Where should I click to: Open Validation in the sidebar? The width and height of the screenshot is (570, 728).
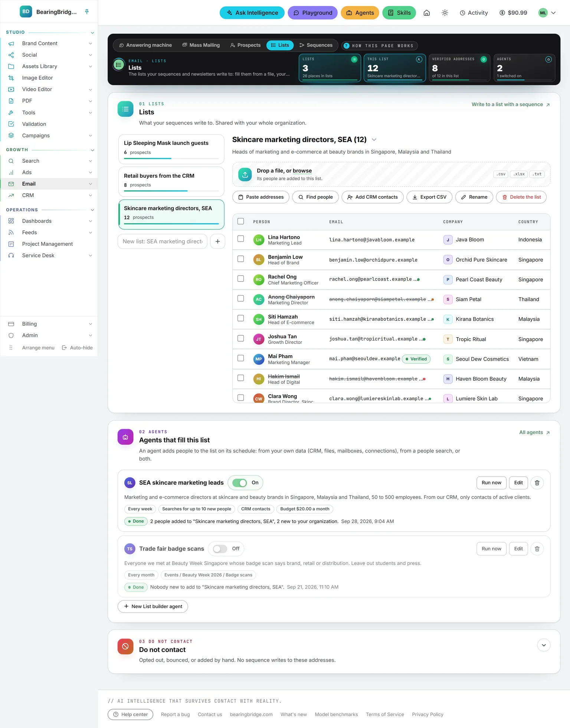tap(34, 124)
